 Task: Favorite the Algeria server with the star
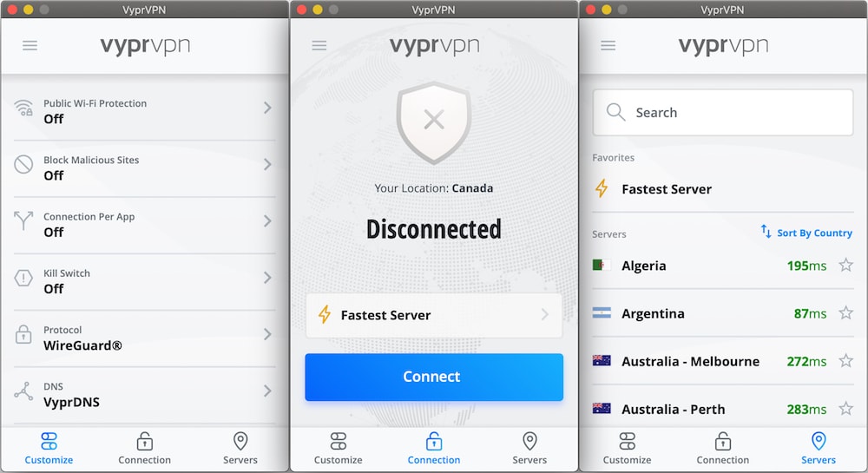tap(845, 265)
